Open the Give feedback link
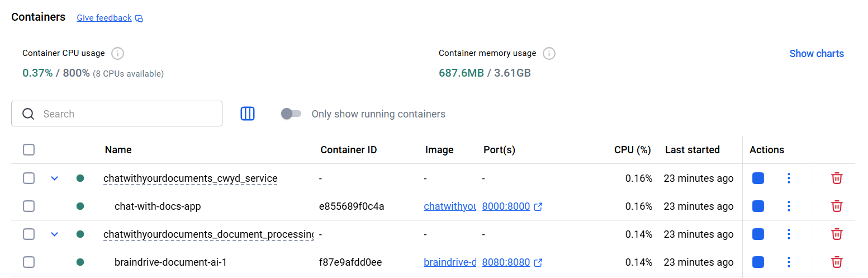The width and height of the screenshot is (868, 278). [x=105, y=18]
